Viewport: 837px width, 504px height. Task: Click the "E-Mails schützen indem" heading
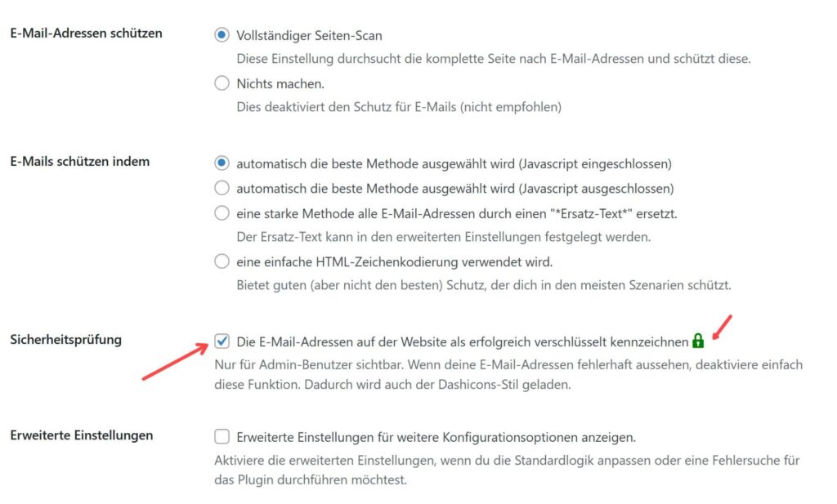pos(79,162)
